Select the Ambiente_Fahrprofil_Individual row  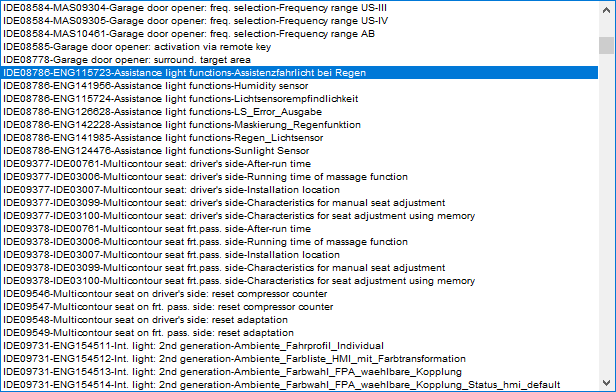(299, 345)
